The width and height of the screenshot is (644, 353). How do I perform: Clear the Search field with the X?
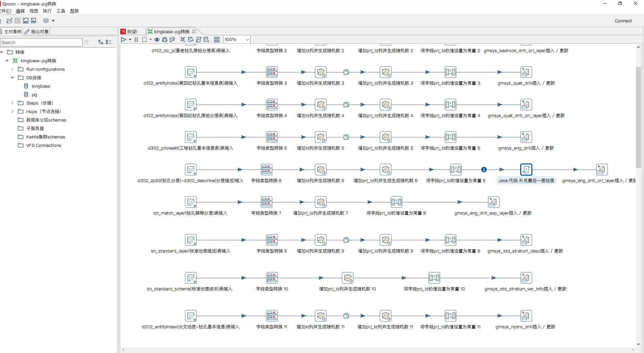point(86,42)
